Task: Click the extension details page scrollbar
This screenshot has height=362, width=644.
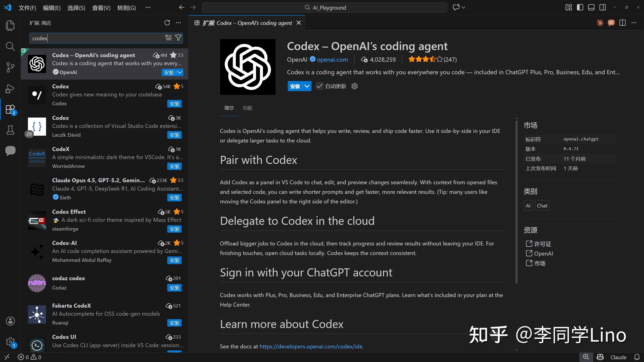Action: pos(516,201)
